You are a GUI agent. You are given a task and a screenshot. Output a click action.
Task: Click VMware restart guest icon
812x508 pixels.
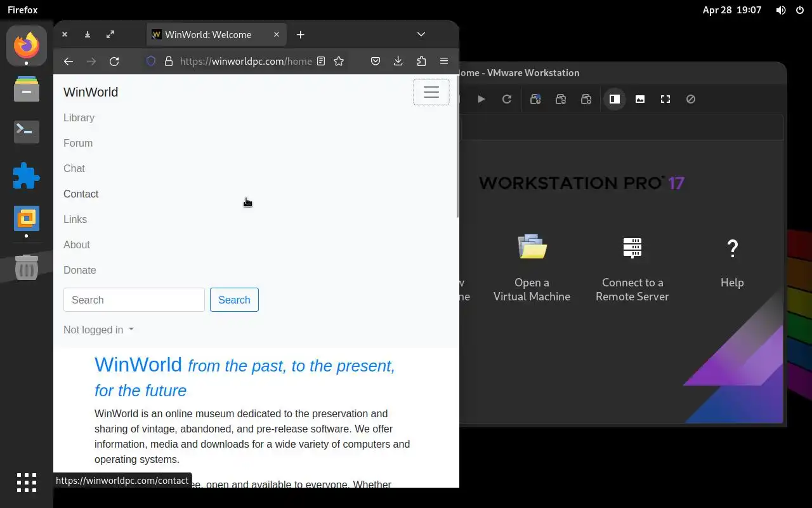point(506,99)
